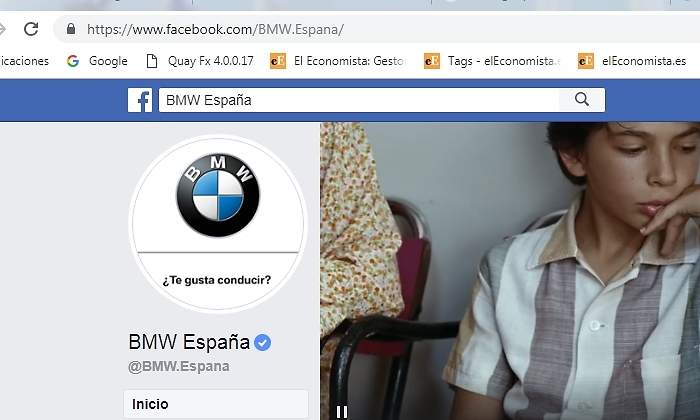The width and height of the screenshot is (700, 420).
Task: Open the Google bookmark
Action: click(x=97, y=61)
